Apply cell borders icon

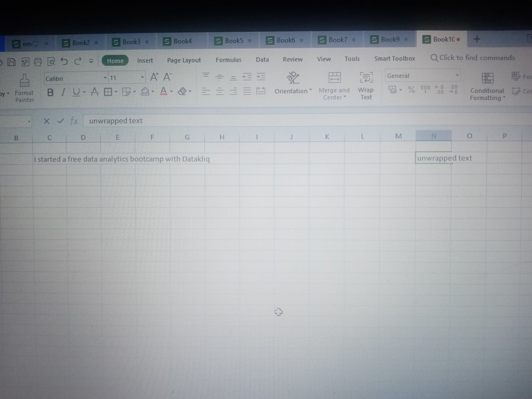click(x=107, y=92)
